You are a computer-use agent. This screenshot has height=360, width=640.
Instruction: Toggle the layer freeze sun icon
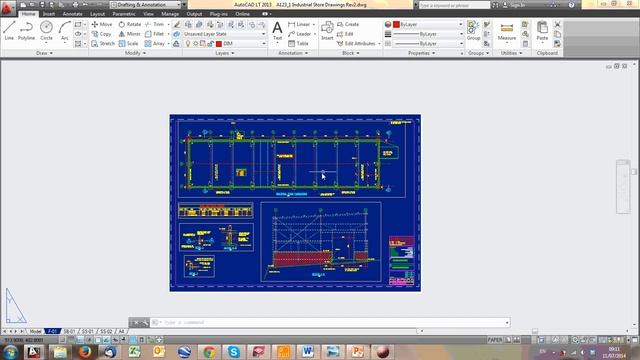coord(196,43)
